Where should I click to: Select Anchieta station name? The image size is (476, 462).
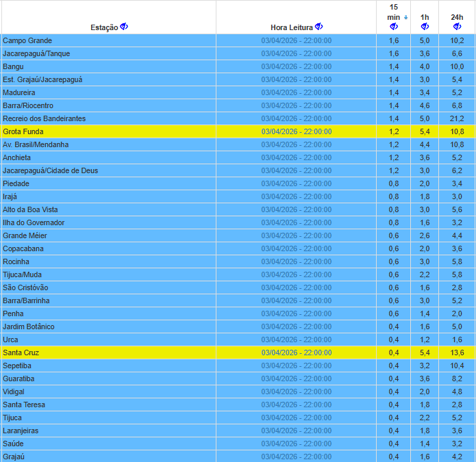pos(16,157)
